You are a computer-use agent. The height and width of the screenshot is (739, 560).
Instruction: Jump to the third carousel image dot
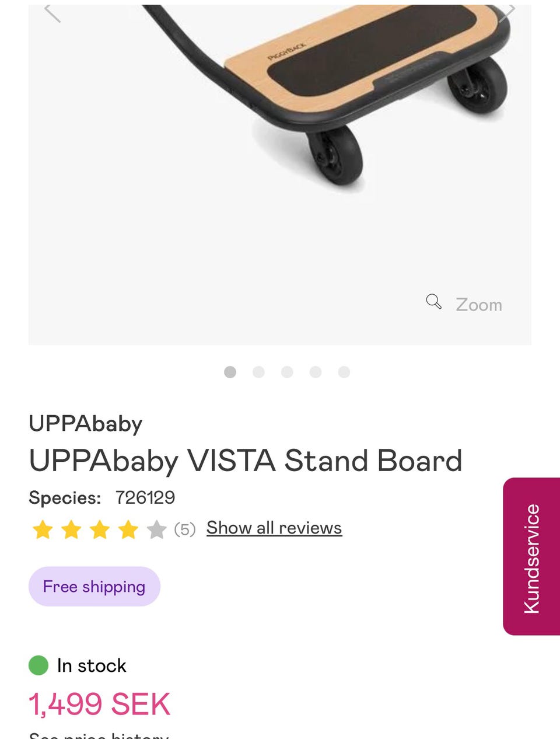[x=287, y=372]
